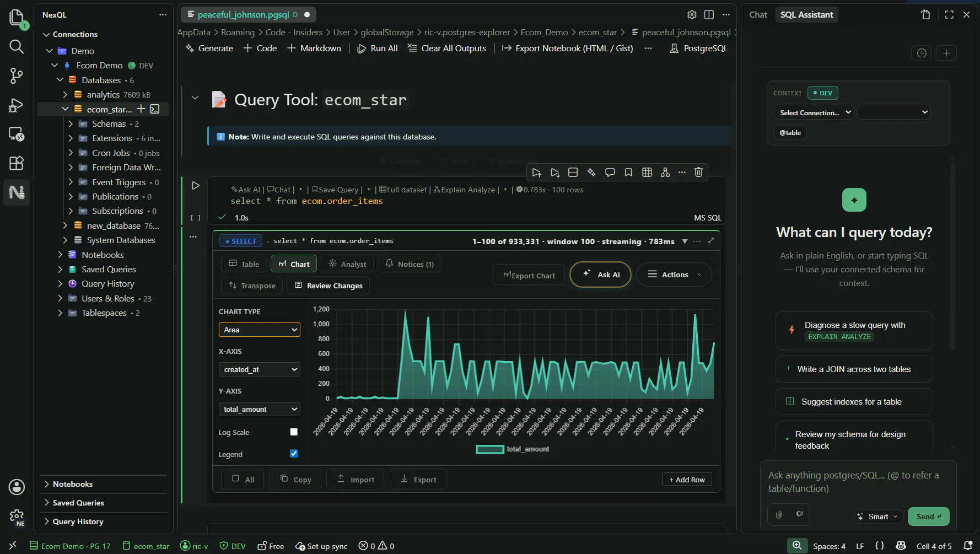Uncheck the Legend checkbox
The width and height of the screenshot is (980, 554).
(x=294, y=454)
